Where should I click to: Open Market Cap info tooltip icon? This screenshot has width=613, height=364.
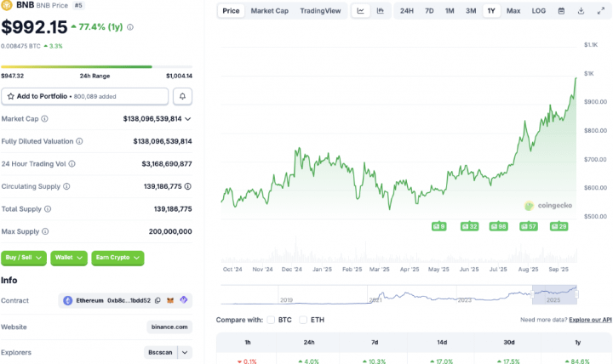tap(44, 119)
